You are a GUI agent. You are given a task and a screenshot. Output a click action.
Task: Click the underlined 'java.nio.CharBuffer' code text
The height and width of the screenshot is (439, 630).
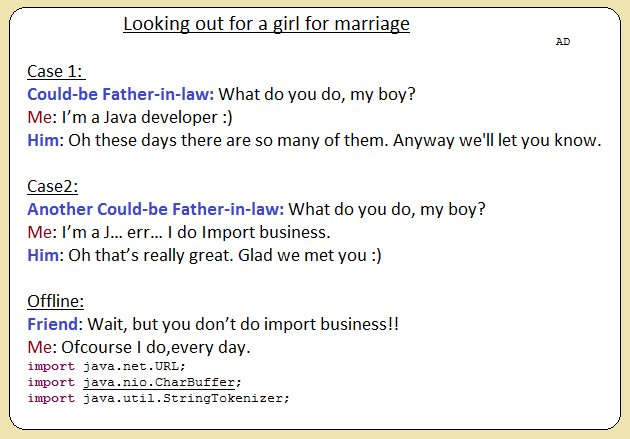(159, 382)
